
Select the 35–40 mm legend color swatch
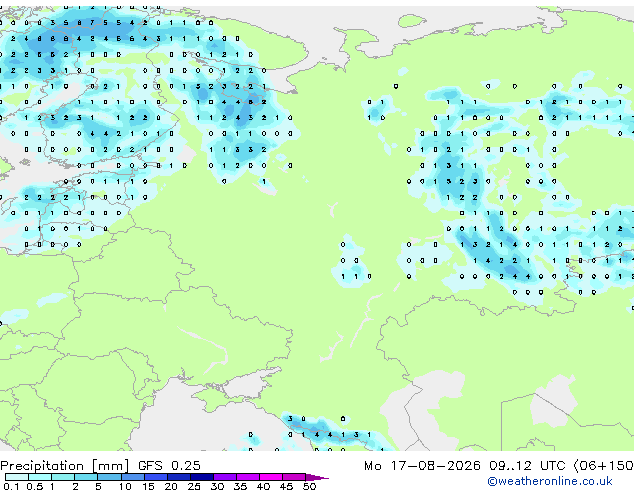coord(247,477)
